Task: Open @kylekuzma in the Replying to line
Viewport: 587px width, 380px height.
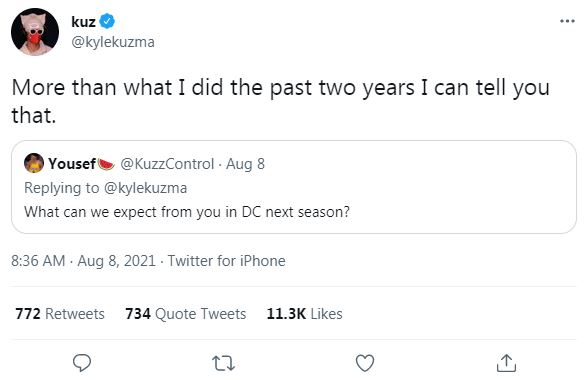Action: (x=145, y=188)
